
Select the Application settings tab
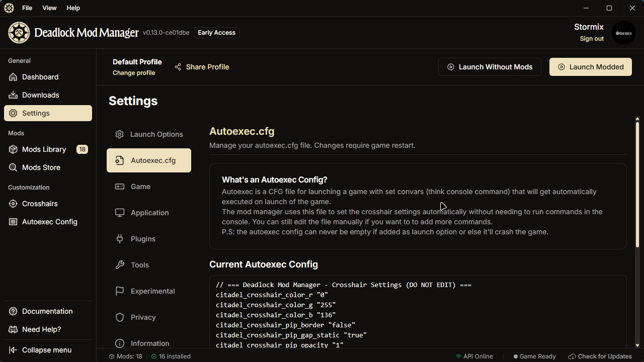[x=149, y=213]
